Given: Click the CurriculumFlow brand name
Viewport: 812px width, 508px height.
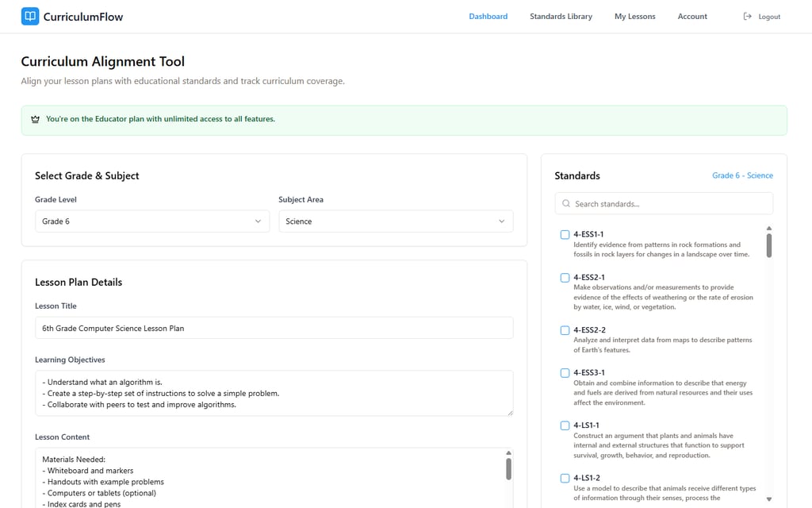Looking at the screenshot, I should click(x=83, y=17).
